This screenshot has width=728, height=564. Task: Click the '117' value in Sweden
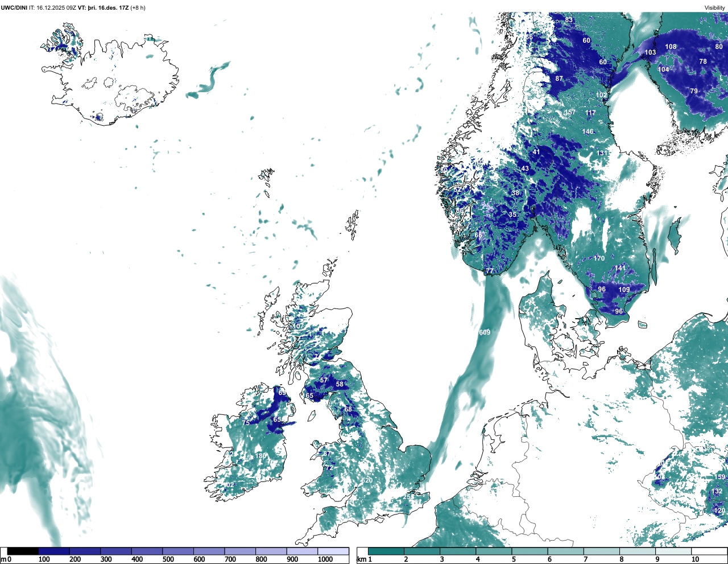[591, 113]
